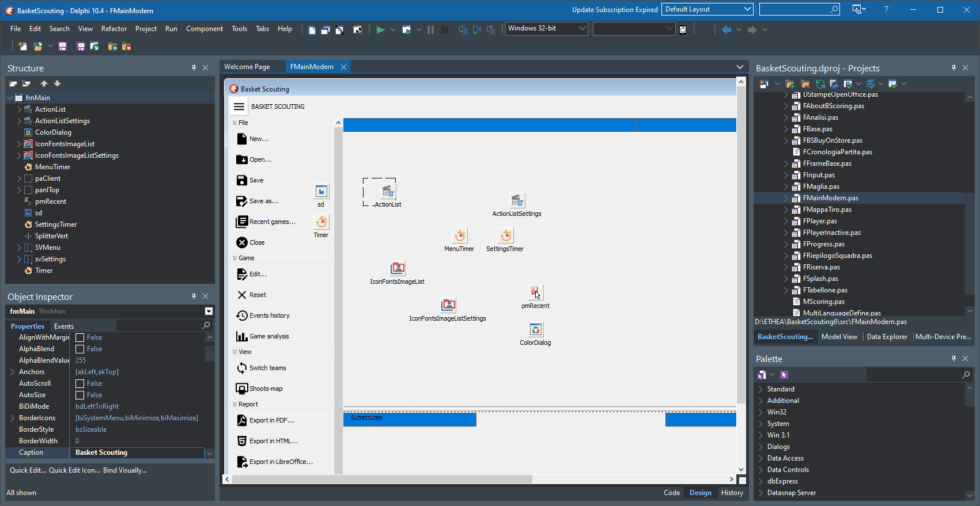
Task: Click the back navigation arrow icon
Action: tap(727, 29)
